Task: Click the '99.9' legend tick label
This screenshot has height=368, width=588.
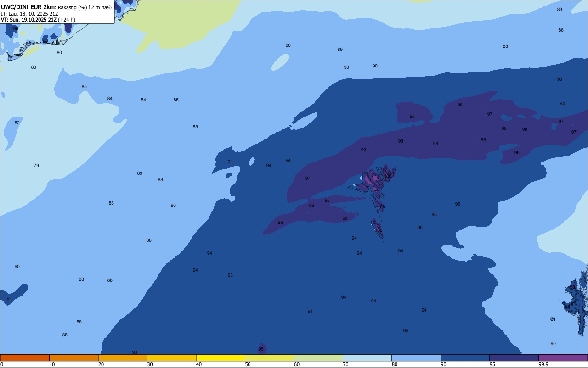Action: [x=543, y=364]
